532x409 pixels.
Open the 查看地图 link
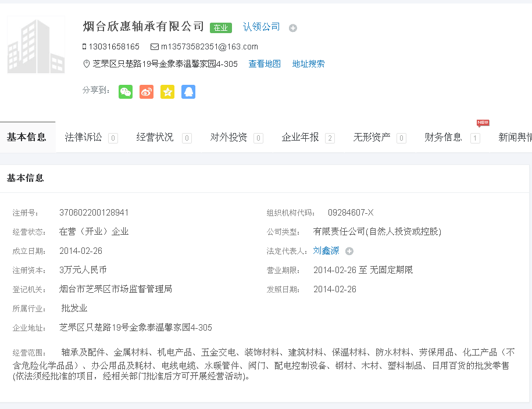tap(265, 64)
